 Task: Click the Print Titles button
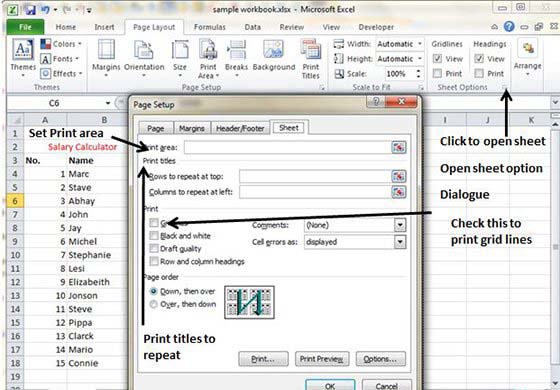[x=310, y=59]
